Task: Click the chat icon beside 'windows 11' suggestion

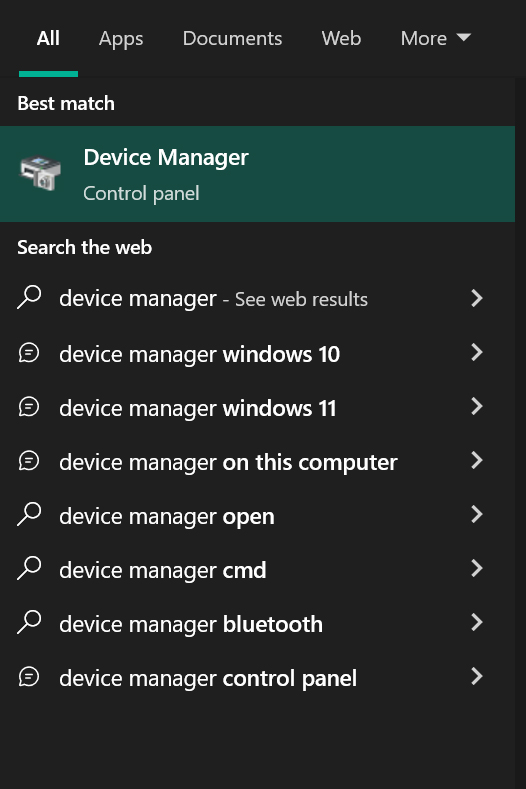Action: click(29, 407)
